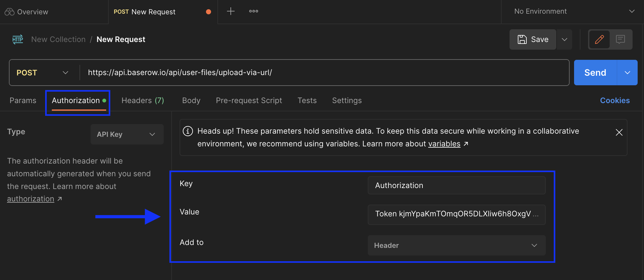Click the info icon in the notice
Viewport: 644px width, 280px height.
coord(188,131)
